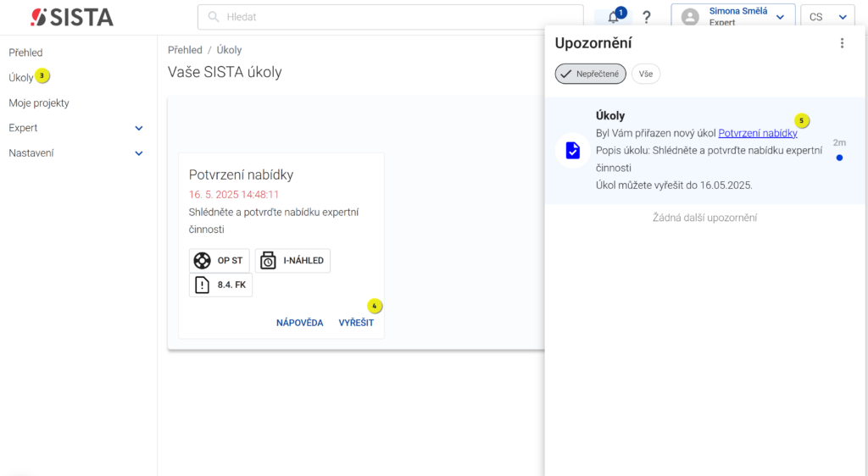Open the CS language dropdown
The height and width of the screenshot is (476, 868).
(x=827, y=17)
